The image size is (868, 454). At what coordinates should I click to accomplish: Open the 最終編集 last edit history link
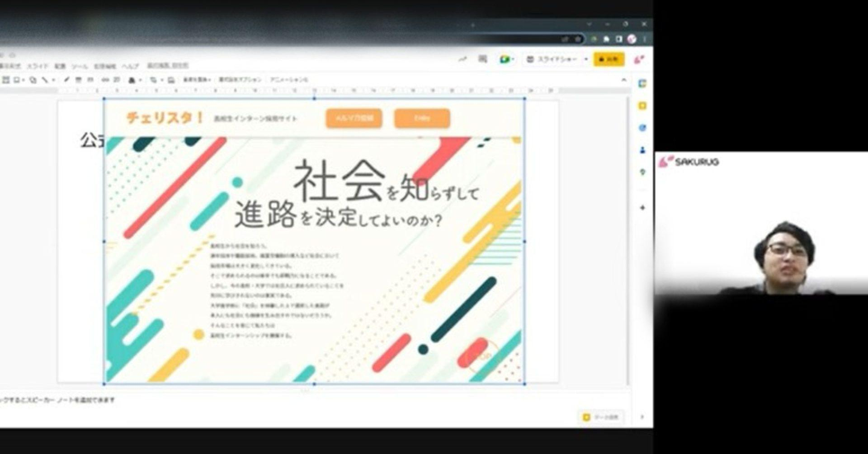pos(168,66)
